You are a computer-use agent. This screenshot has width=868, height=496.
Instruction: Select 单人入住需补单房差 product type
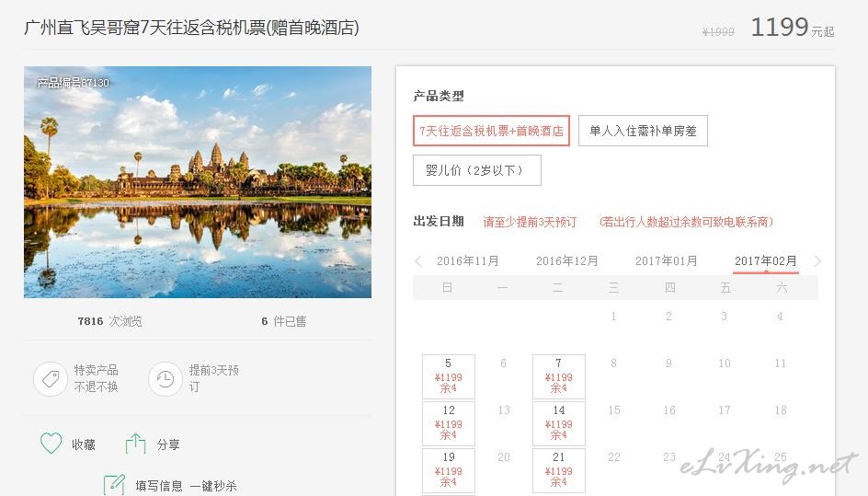(x=643, y=131)
